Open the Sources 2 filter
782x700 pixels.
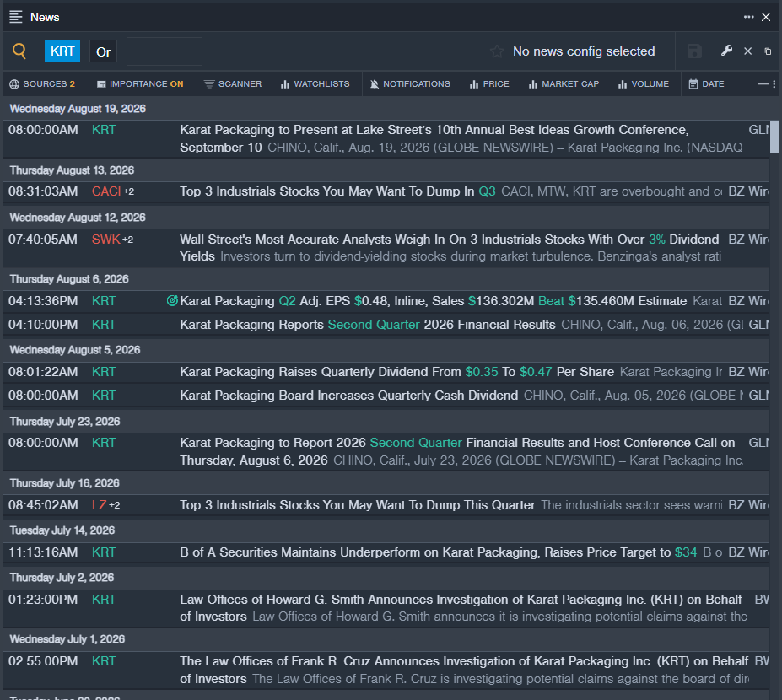click(x=42, y=83)
